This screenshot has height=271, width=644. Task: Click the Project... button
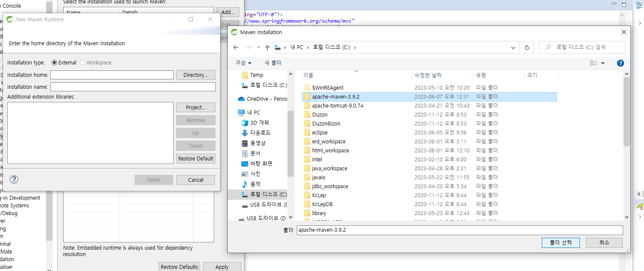coord(196,107)
